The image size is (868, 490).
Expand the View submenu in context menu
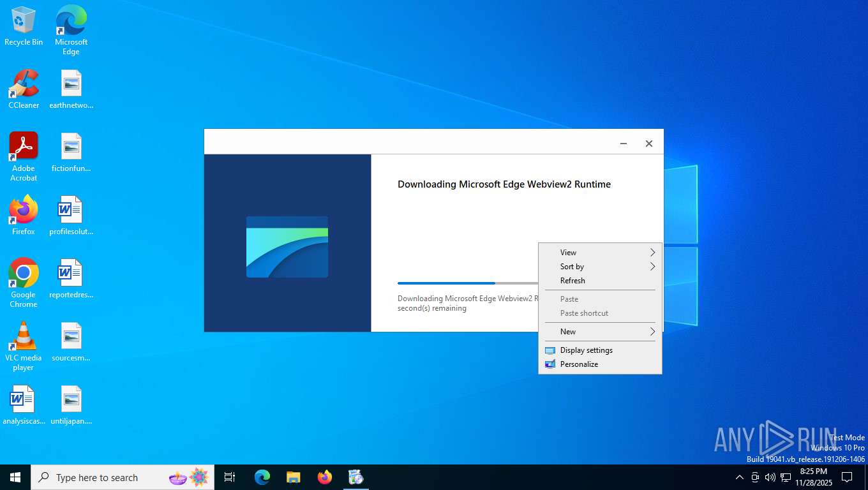(600, 253)
